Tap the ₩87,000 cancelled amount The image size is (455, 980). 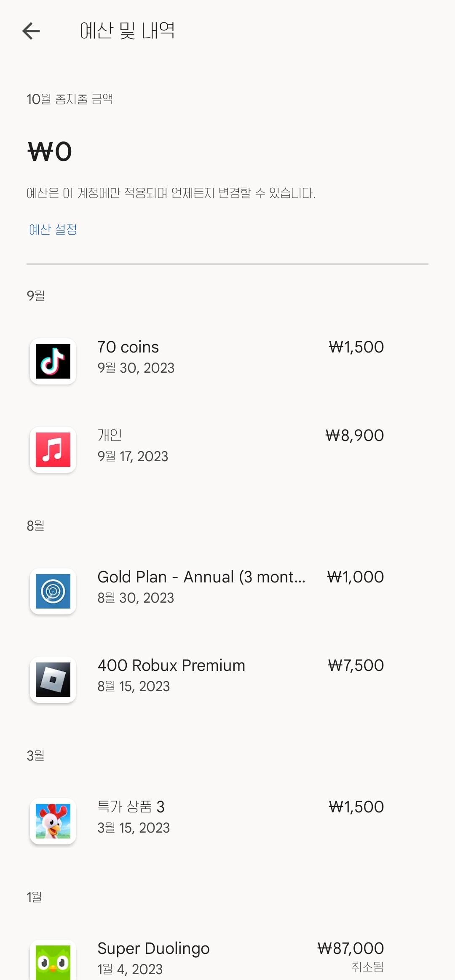point(351,948)
